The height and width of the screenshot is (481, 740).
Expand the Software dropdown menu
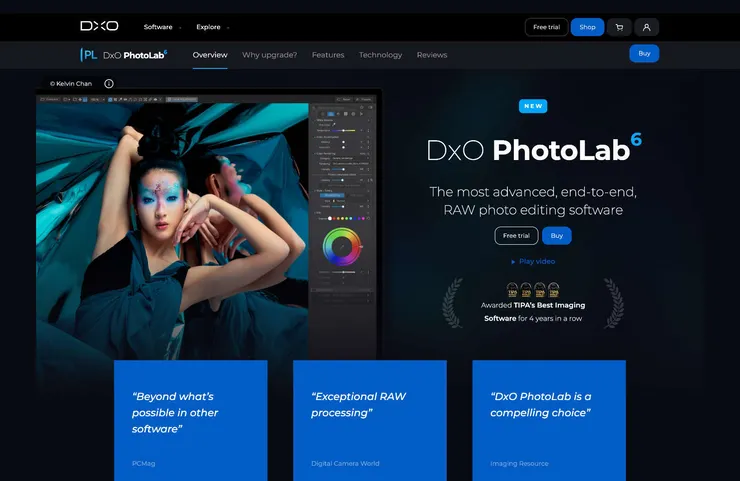coord(162,27)
